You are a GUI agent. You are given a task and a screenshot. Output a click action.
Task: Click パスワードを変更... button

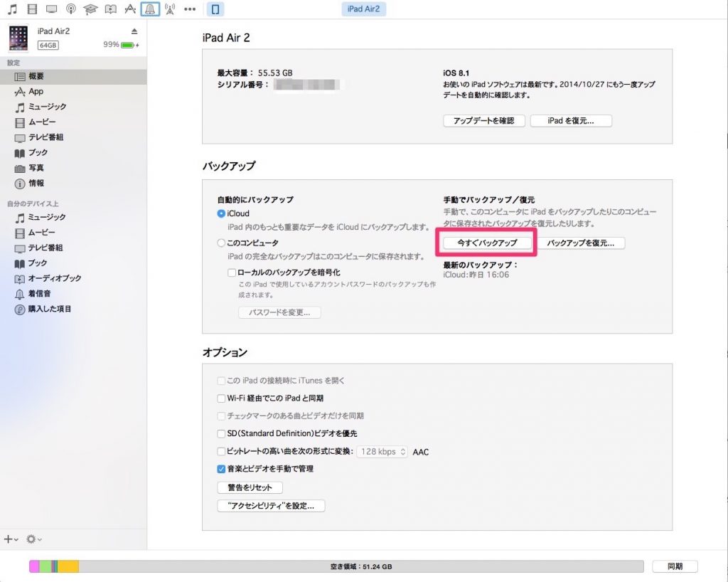pos(279,312)
